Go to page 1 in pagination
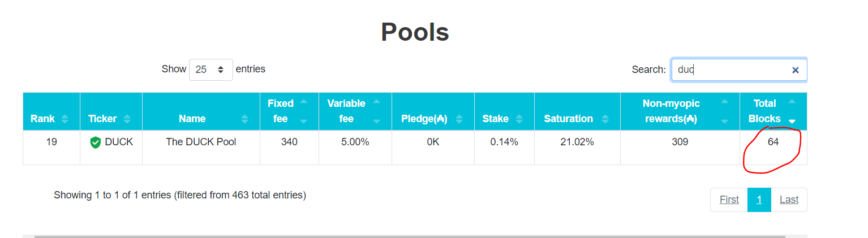This screenshot has height=238, width=868. pyautogui.click(x=759, y=200)
